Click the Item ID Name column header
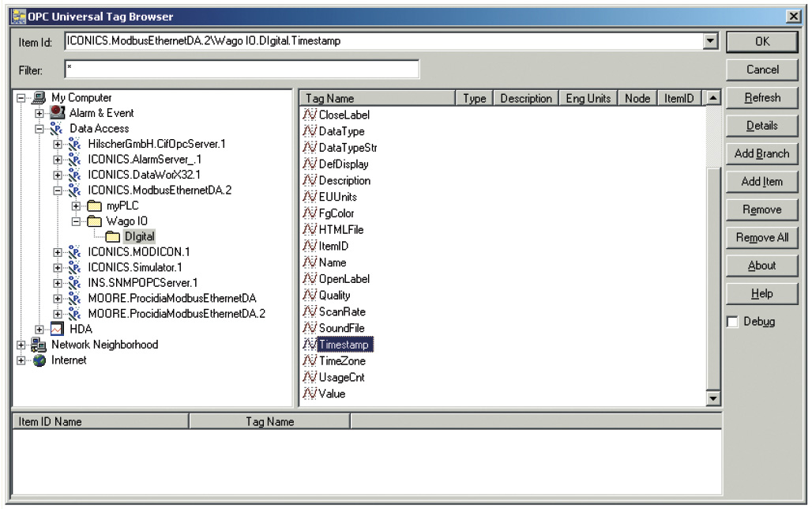812x509 pixels. pos(100,421)
